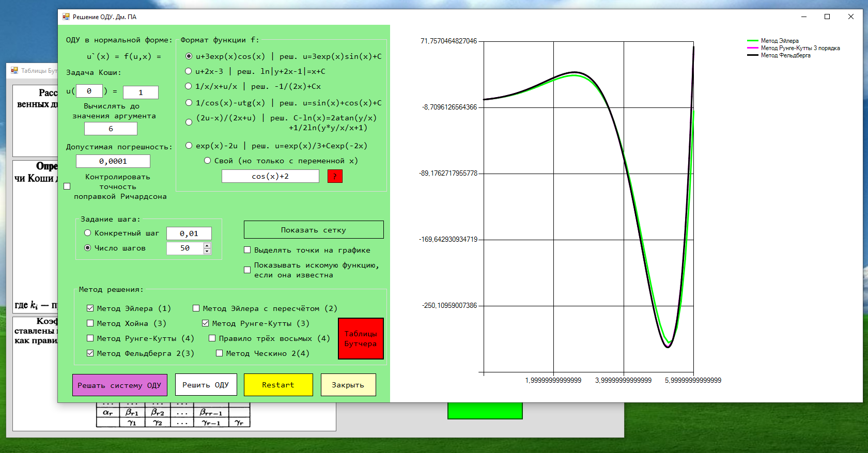
Task: Select the u+3exp(x)cos(x) function radio button
Action: click(189, 56)
